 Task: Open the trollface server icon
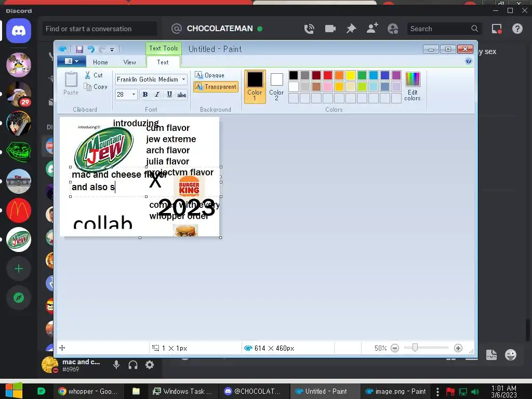tap(19, 152)
